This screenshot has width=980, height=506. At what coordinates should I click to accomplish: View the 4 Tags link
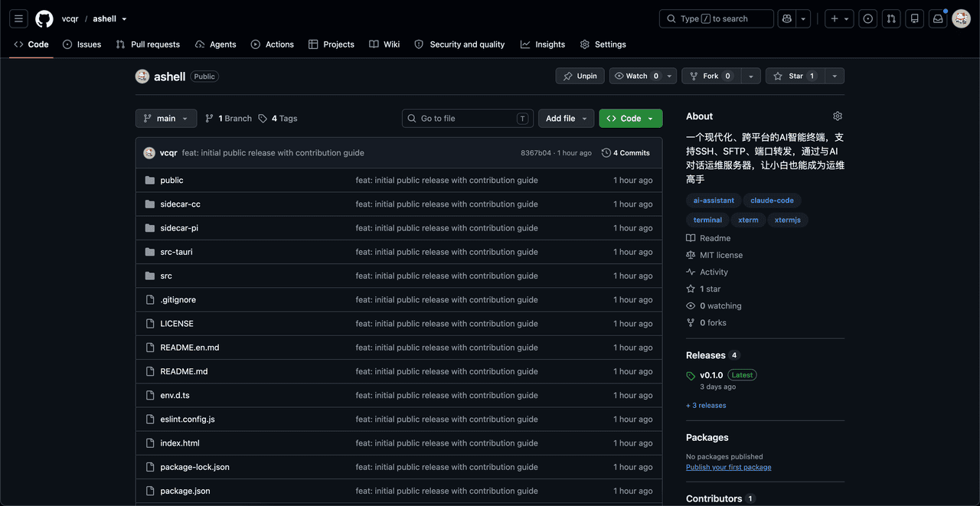[x=278, y=119]
